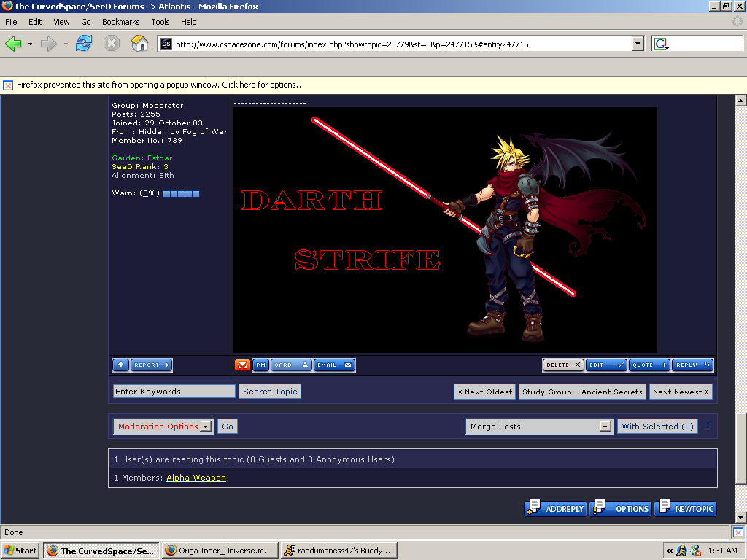The width and height of the screenshot is (747, 560).
Task: Click the popup blocked icon in notification bar
Action: 8,85
